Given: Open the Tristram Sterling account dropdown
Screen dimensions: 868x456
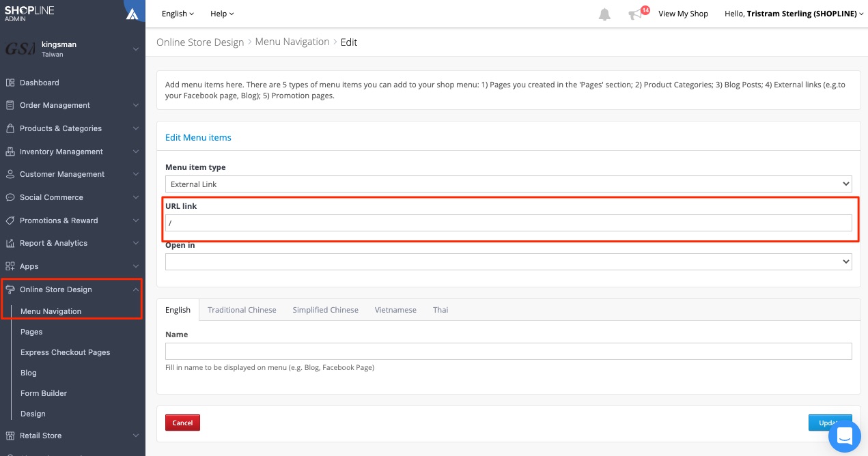Looking at the screenshot, I should (794, 14).
